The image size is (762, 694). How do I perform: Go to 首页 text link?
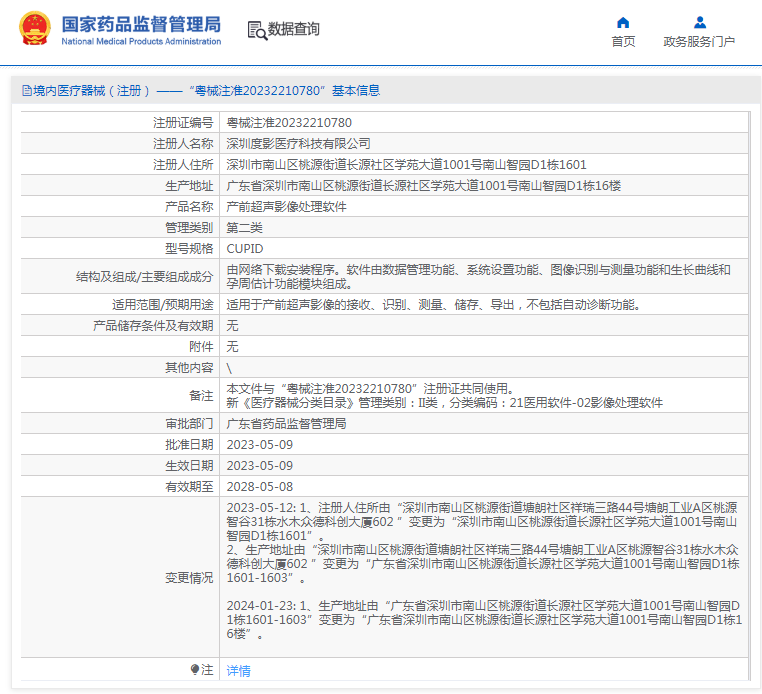(x=623, y=42)
